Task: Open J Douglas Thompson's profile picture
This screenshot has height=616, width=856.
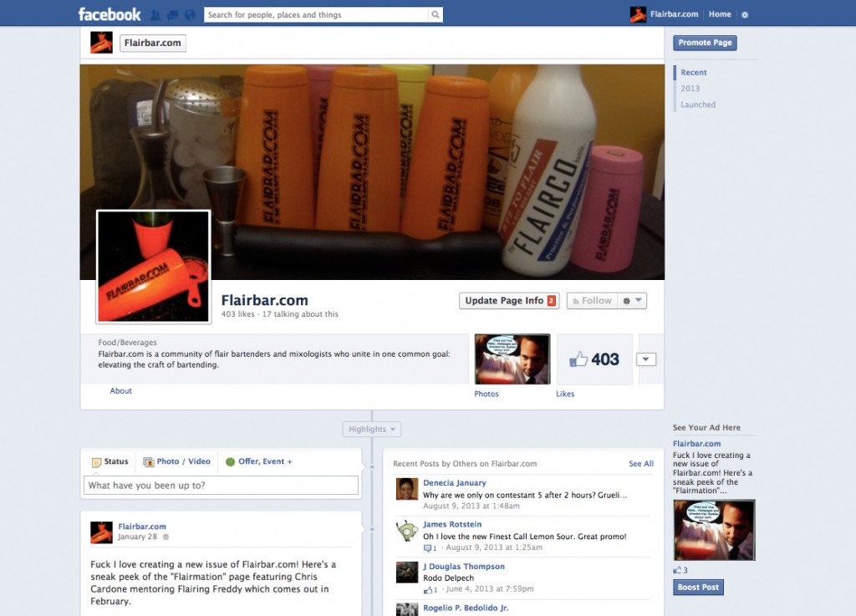Action: point(407,573)
